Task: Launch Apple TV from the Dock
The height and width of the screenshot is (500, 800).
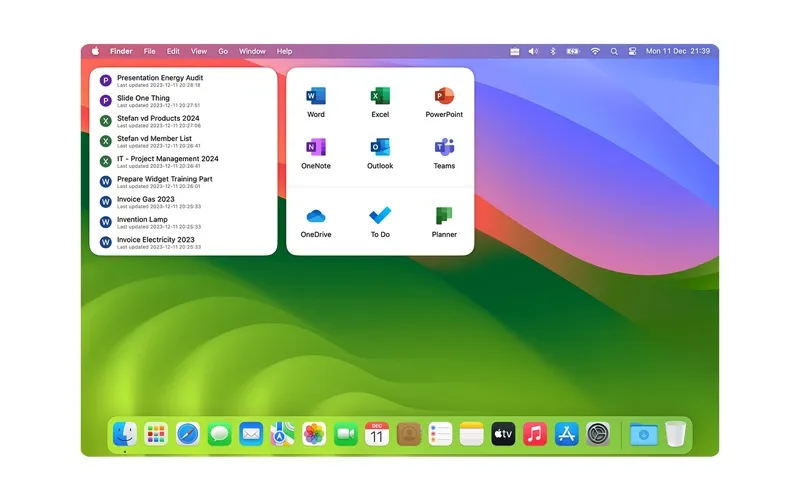Action: tap(503, 434)
